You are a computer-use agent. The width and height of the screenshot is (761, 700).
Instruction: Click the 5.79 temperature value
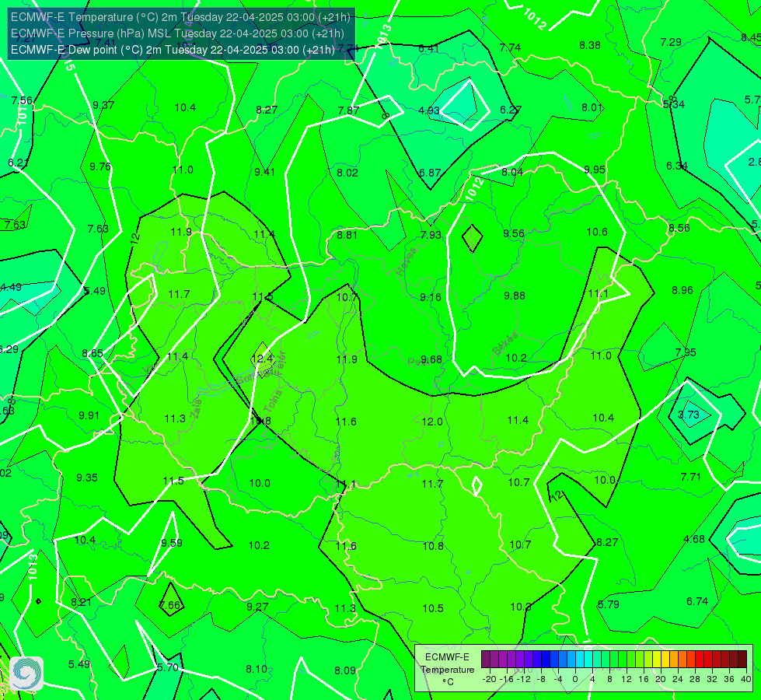tap(608, 605)
